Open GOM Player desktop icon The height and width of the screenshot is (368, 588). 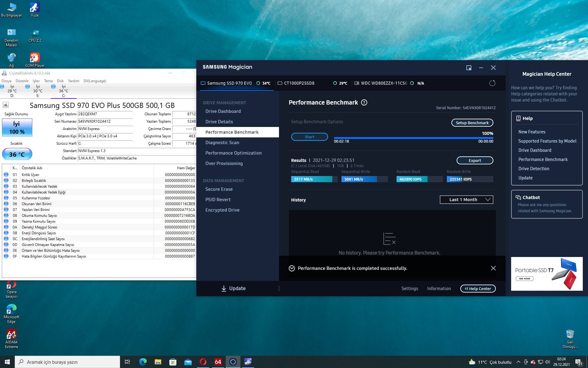(x=35, y=60)
